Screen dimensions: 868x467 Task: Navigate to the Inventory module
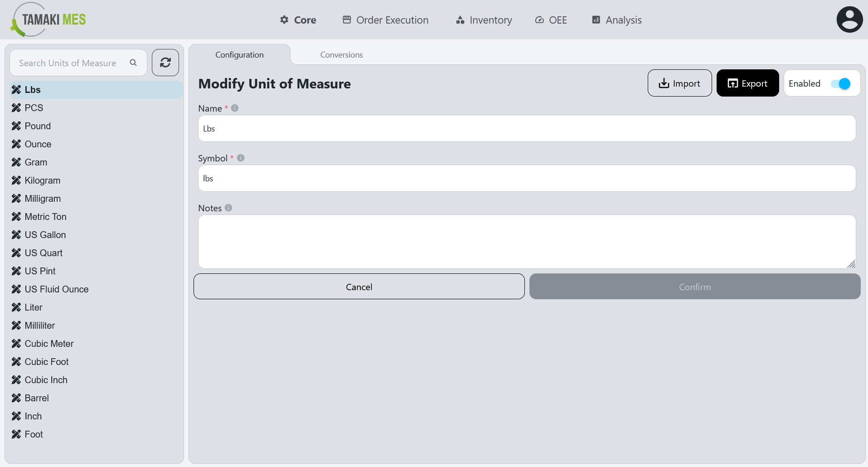pyautogui.click(x=484, y=20)
